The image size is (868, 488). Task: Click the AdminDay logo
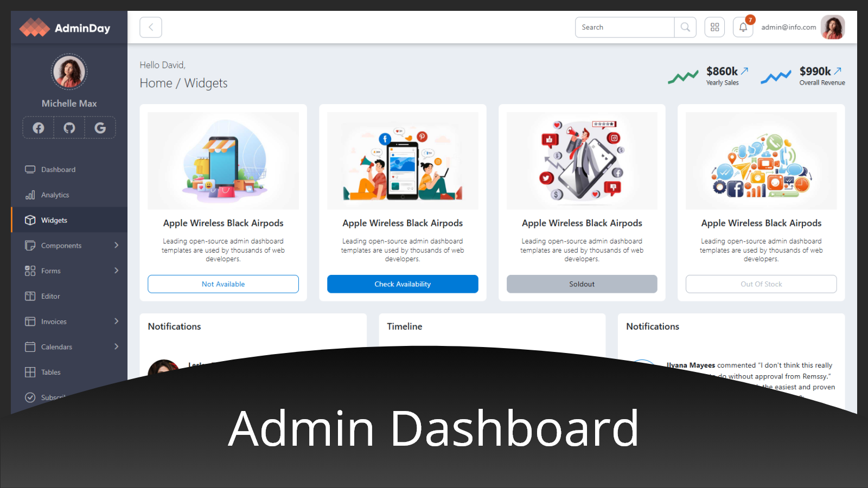(65, 28)
